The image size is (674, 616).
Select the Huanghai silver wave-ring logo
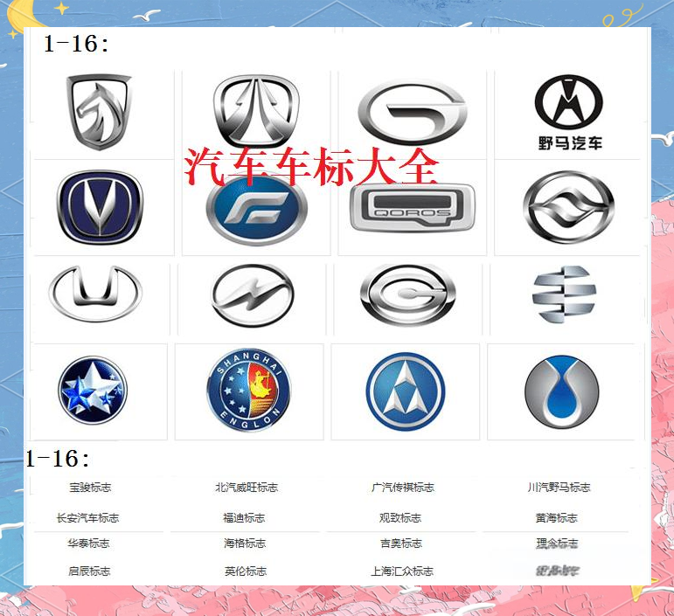[569, 207]
